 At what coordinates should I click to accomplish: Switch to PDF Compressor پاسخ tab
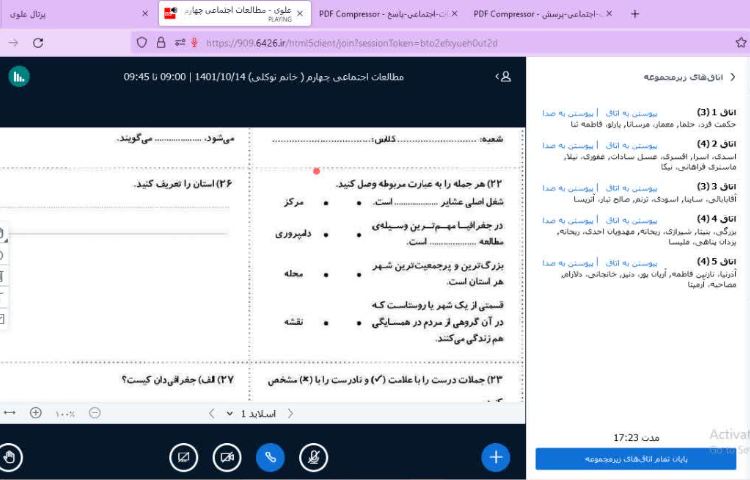pyautogui.click(x=387, y=14)
